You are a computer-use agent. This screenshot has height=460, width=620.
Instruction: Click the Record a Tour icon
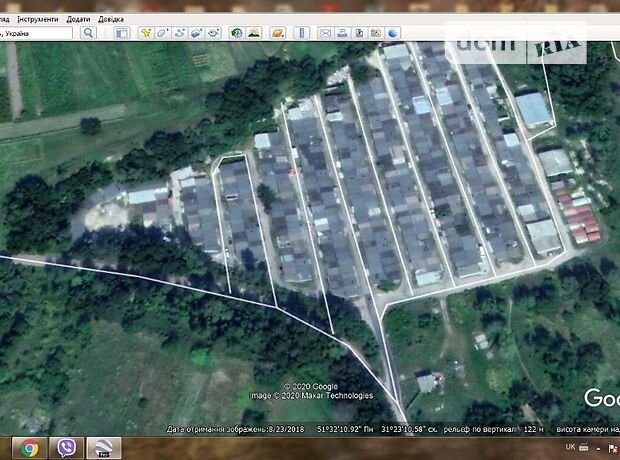[x=214, y=33]
